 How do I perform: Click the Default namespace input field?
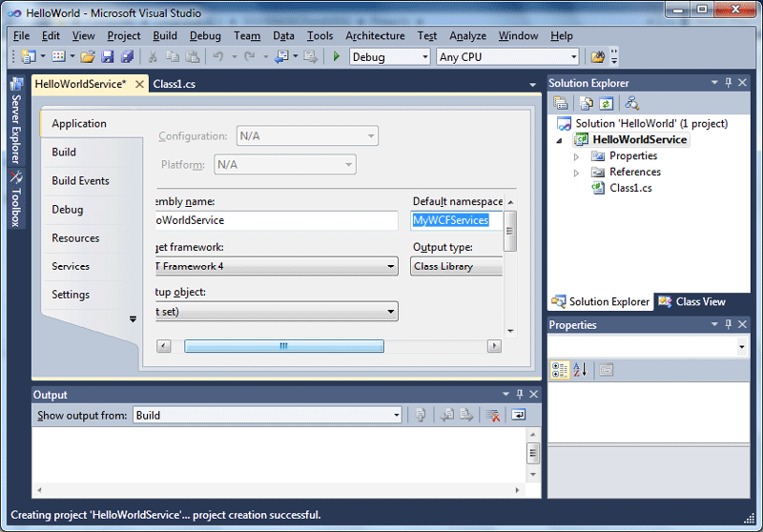[457, 220]
